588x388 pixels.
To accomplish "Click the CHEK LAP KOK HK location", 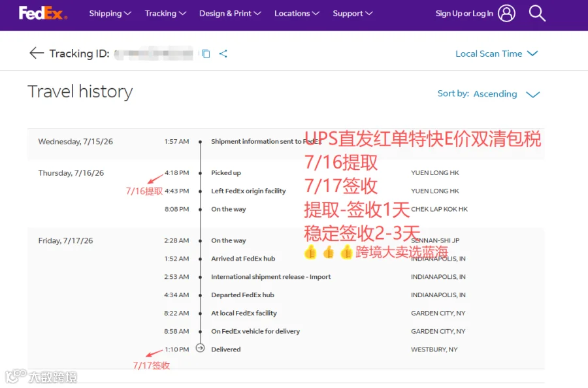I will [x=439, y=209].
